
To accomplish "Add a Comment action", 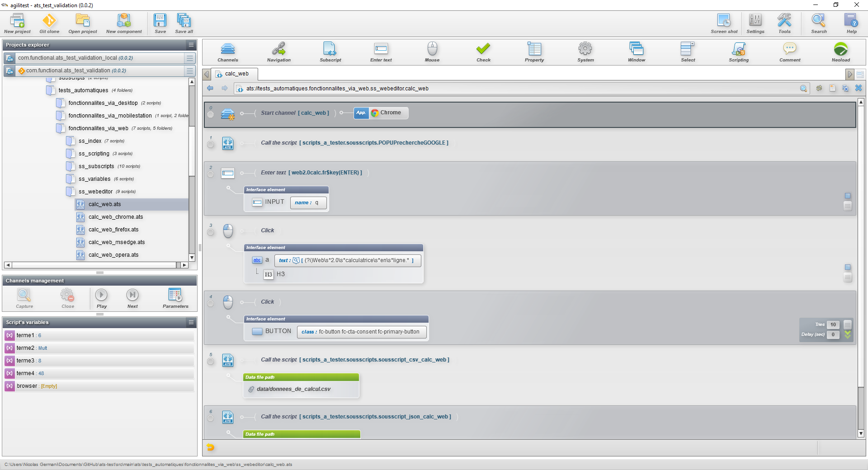I will (x=790, y=52).
